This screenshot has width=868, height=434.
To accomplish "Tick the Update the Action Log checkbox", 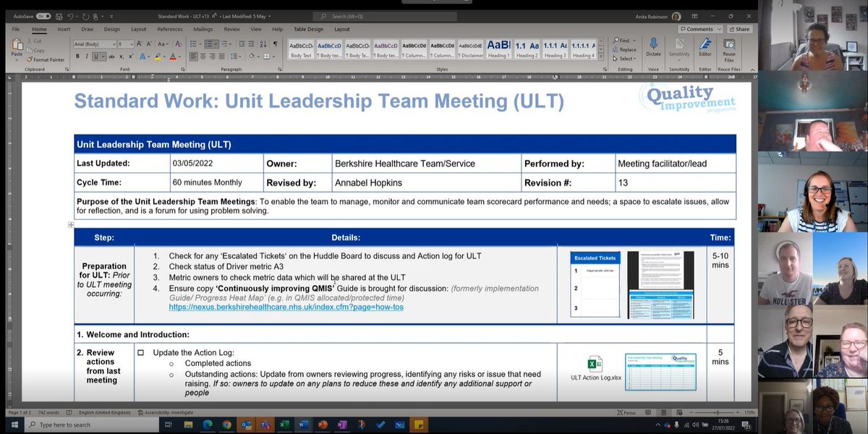I will pyautogui.click(x=140, y=352).
